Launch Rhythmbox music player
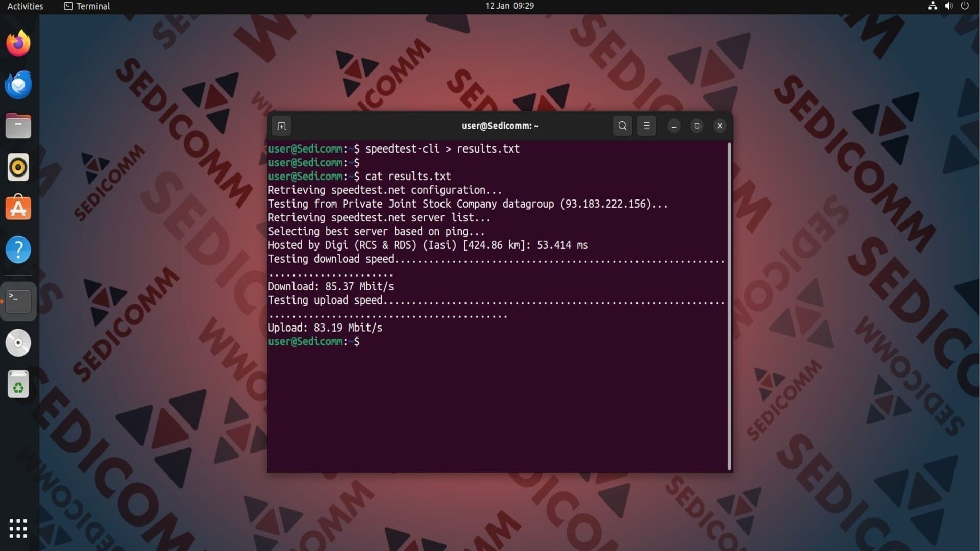 tap(18, 167)
